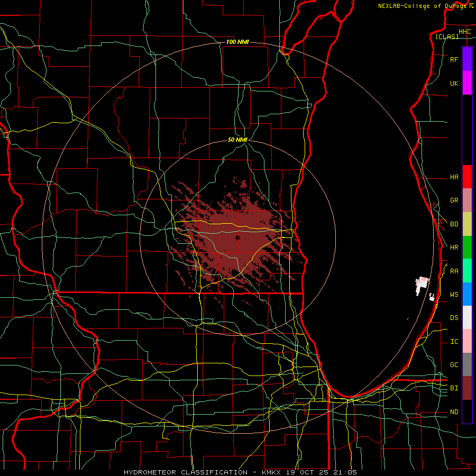
Task: Click the IC pink legend color block
Action: 467,341
